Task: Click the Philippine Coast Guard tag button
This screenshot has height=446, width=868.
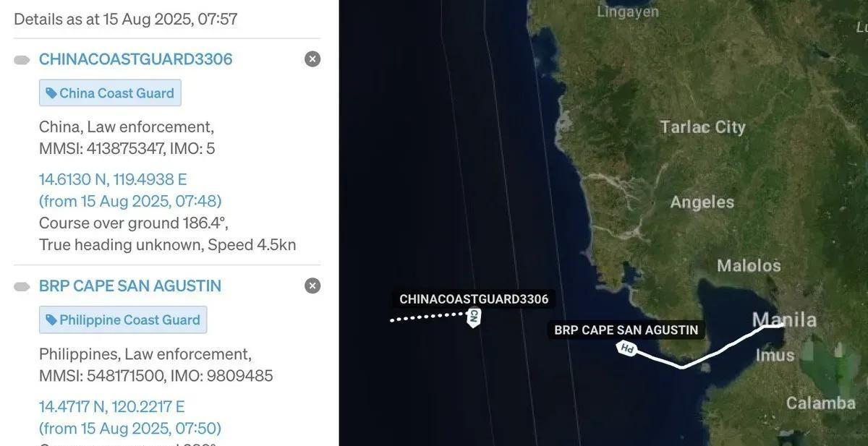Action: click(x=123, y=320)
